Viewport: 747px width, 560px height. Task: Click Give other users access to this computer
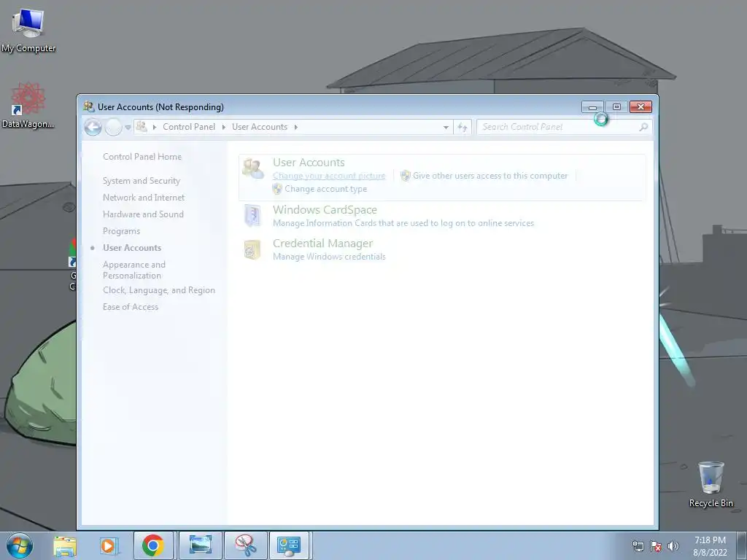tap(490, 176)
